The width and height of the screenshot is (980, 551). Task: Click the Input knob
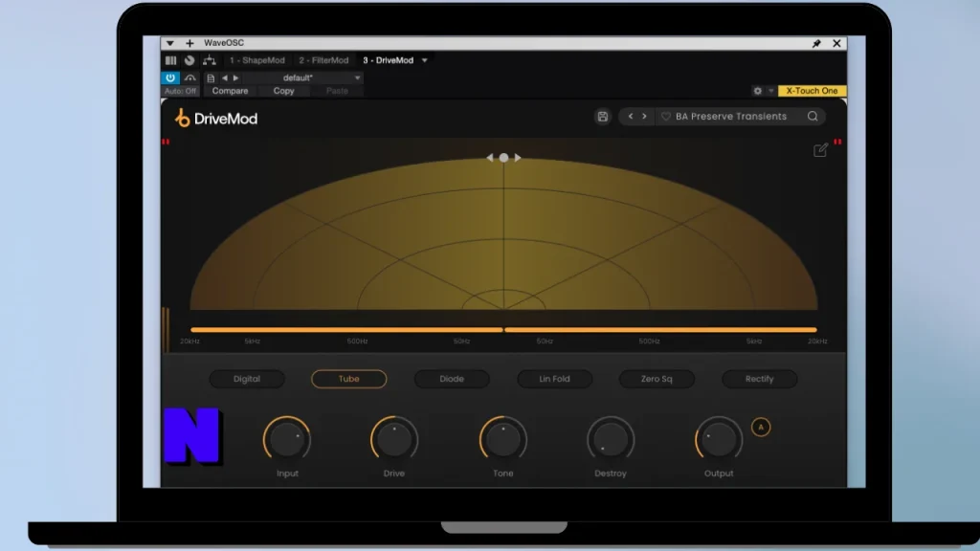pyautogui.click(x=287, y=439)
